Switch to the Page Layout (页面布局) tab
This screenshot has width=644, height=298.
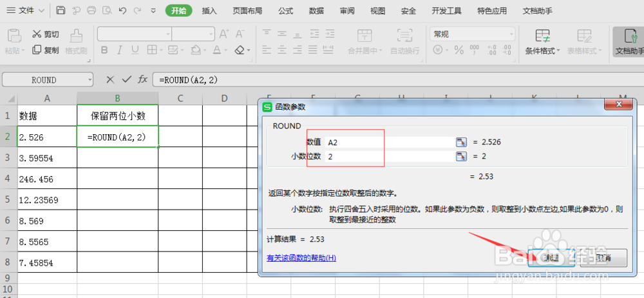(247, 11)
